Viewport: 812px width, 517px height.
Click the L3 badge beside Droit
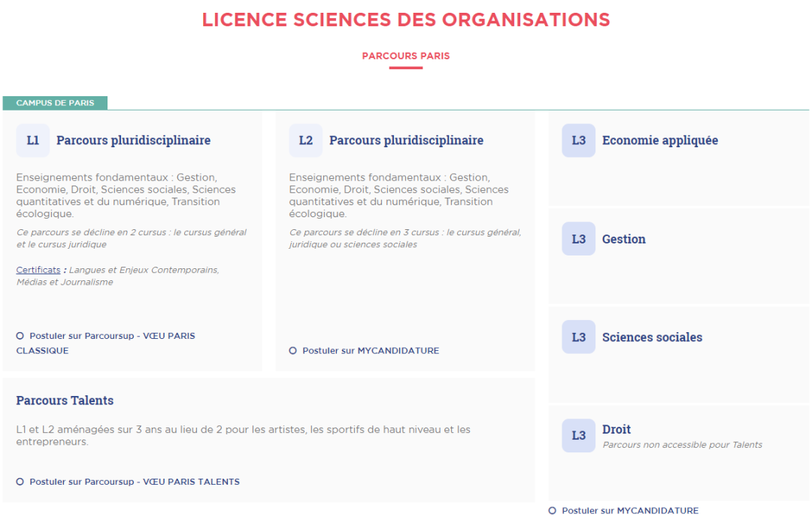click(x=578, y=435)
